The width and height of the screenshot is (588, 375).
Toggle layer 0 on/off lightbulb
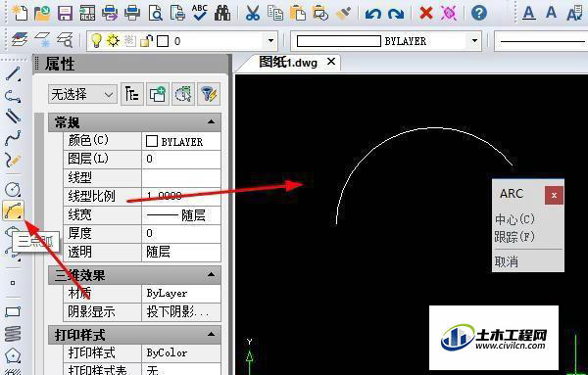click(x=96, y=40)
